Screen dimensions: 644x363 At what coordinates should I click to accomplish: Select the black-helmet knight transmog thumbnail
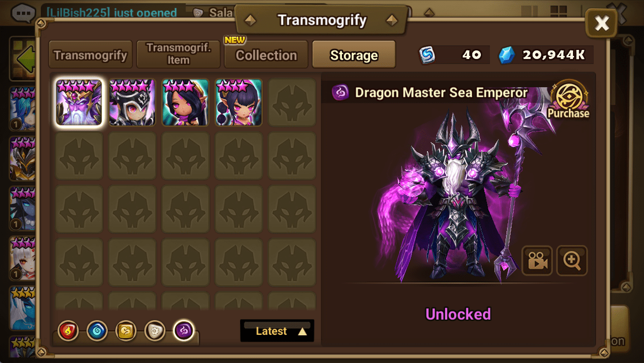click(132, 102)
